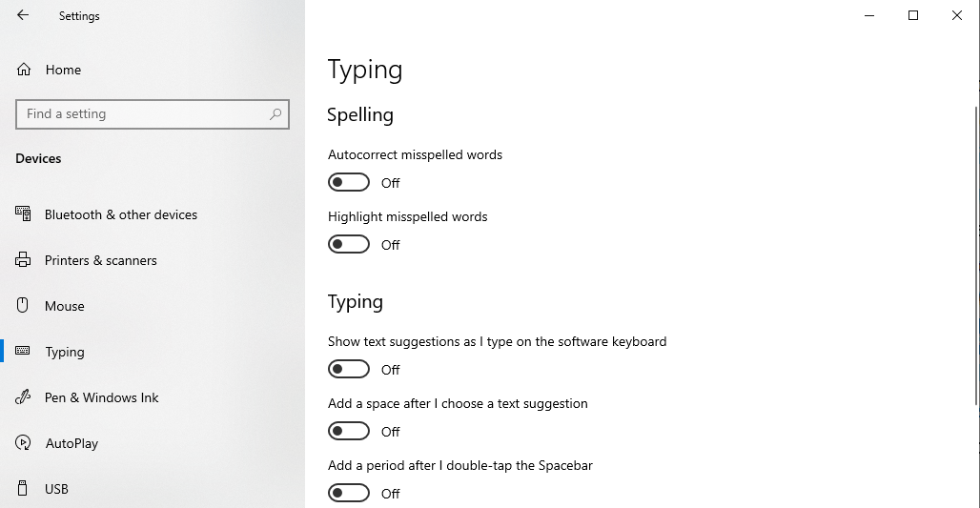Click the search magnifier icon
Screen dimensions: 980x508
coord(276,113)
